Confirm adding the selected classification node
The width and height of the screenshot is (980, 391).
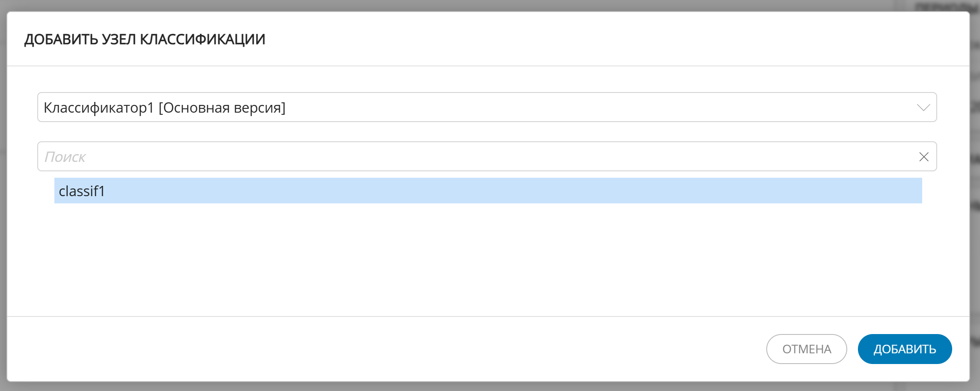pyautogui.click(x=904, y=349)
